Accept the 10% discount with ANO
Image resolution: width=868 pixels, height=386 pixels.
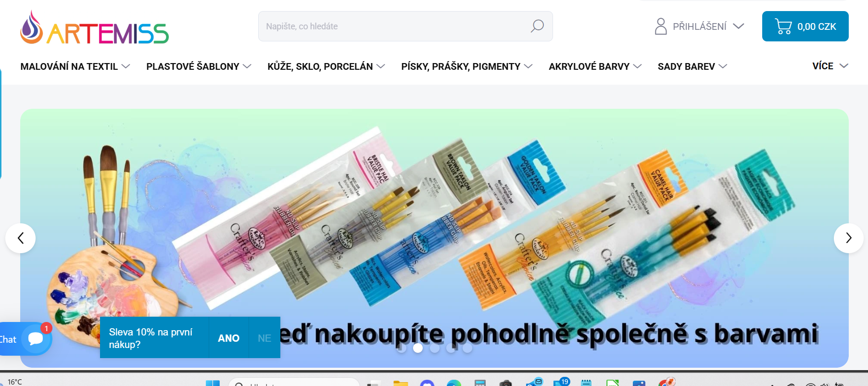pos(228,338)
